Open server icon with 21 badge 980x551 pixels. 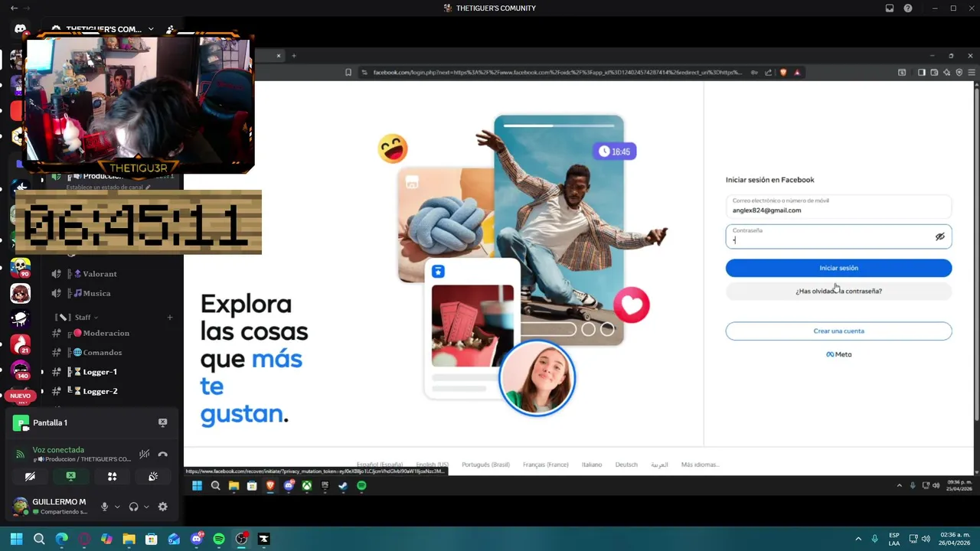20,344
